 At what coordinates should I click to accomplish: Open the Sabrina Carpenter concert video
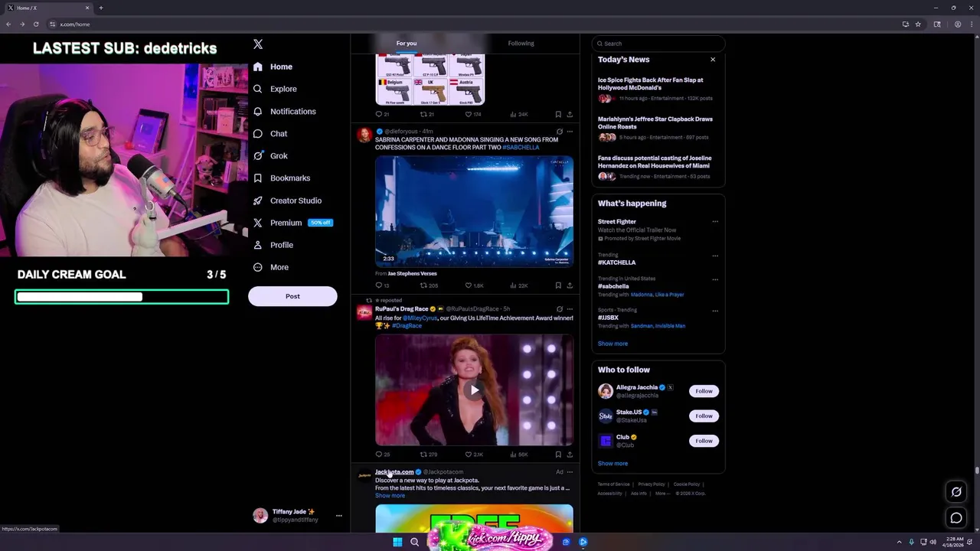474,211
